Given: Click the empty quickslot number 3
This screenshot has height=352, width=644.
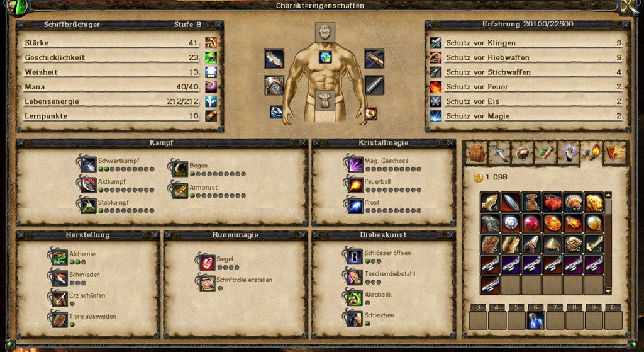Looking at the screenshot, I should click(x=478, y=321).
